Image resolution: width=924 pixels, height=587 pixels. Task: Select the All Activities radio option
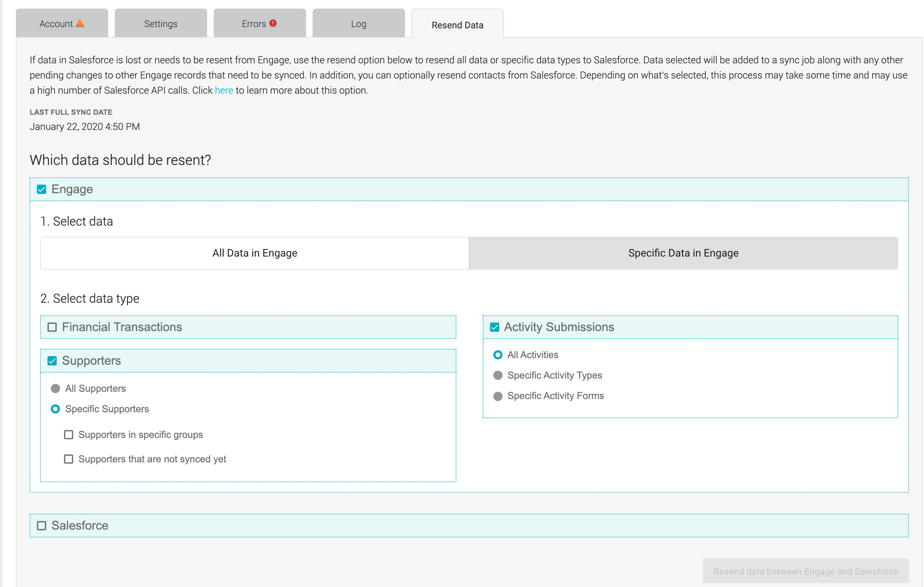coord(498,355)
